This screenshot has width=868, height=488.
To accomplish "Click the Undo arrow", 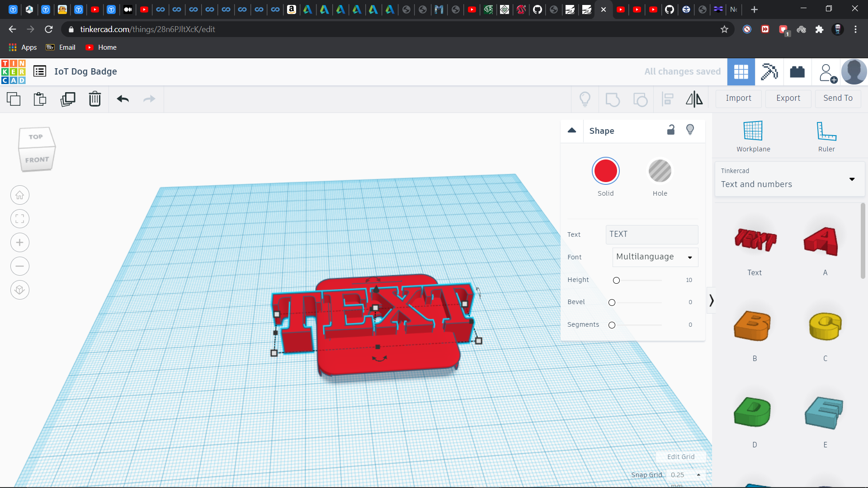I will point(123,99).
